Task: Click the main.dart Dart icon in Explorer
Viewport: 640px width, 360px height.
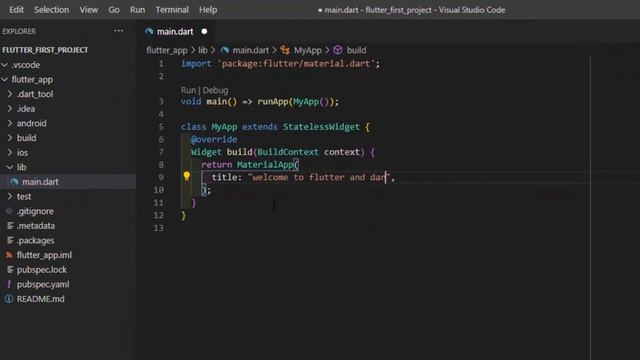Action: coord(14,182)
